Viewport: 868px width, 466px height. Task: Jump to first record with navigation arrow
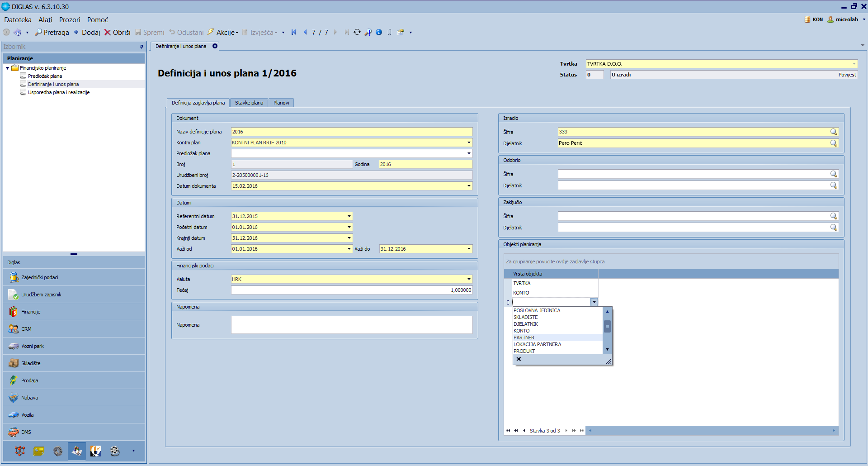pyautogui.click(x=294, y=32)
